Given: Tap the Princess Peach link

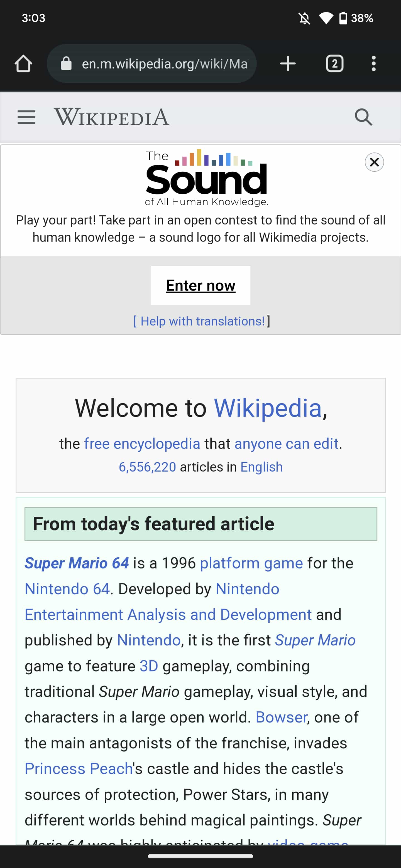Looking at the screenshot, I should pyautogui.click(x=79, y=769).
